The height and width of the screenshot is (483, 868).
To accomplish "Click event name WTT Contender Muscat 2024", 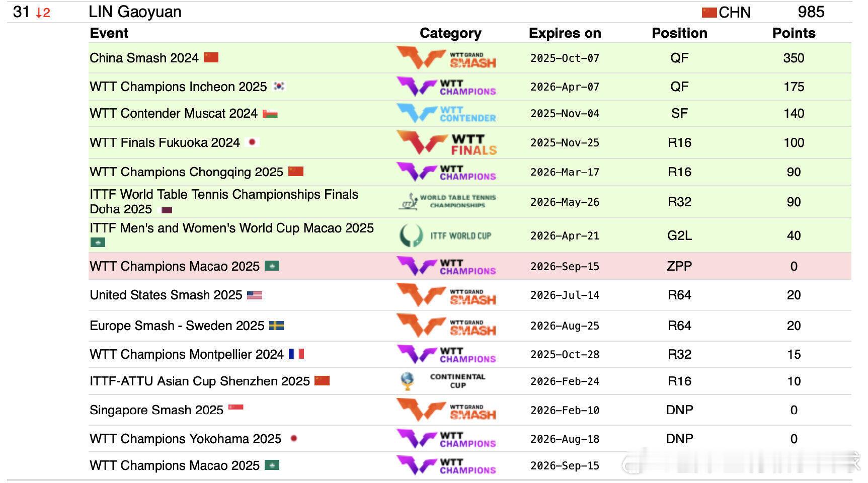I will 174,113.
